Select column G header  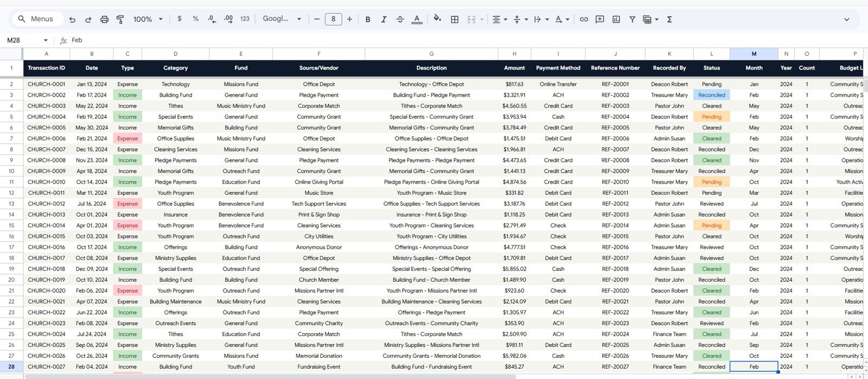431,54
